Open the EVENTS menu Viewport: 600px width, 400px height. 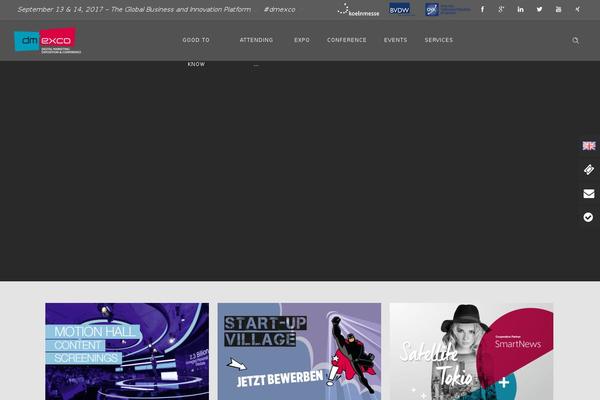396,40
